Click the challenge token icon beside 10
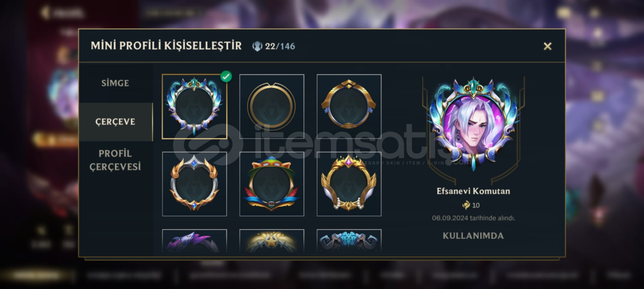Screen dimensions: 644x289 pyautogui.click(x=466, y=205)
